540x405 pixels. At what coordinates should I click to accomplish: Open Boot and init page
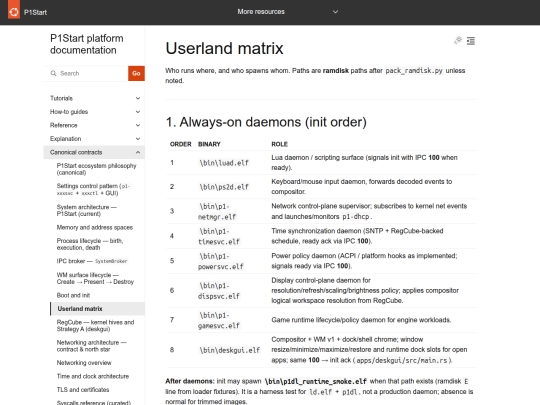point(73,295)
